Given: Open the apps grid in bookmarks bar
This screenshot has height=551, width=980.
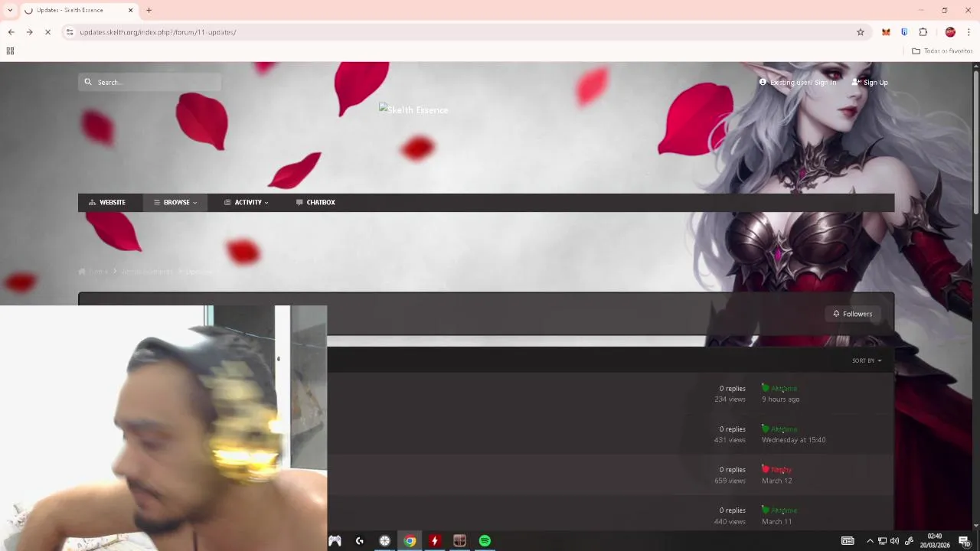Looking at the screenshot, I should point(10,51).
